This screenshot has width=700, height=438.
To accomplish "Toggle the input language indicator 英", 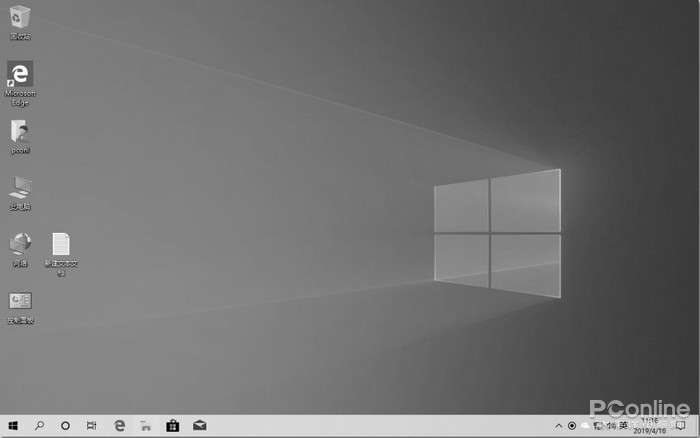I will coord(623,425).
